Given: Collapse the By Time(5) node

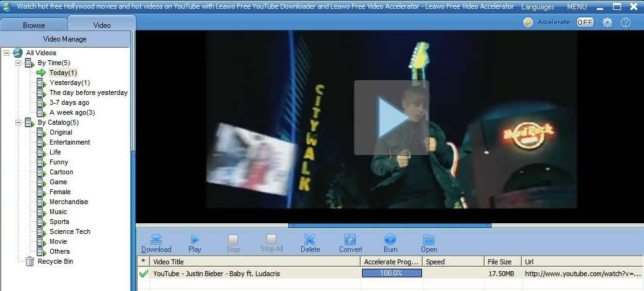Looking at the screenshot, I should click(18, 63).
